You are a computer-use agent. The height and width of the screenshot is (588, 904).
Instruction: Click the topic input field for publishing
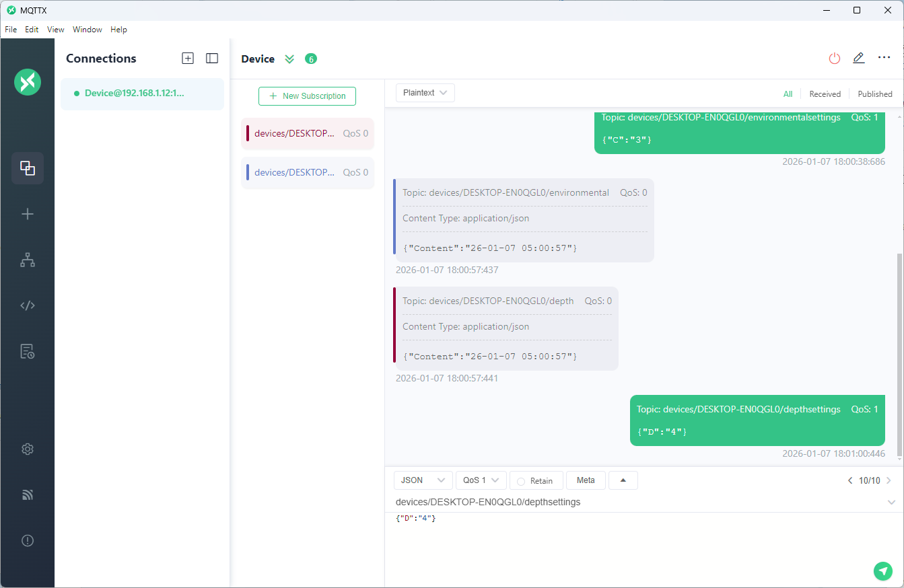click(x=633, y=502)
